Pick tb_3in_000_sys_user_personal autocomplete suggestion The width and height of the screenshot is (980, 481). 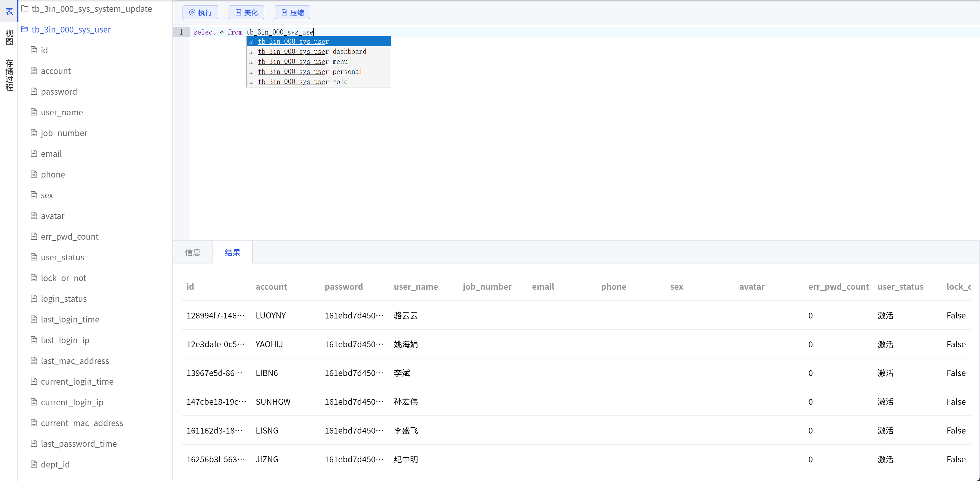(x=319, y=71)
